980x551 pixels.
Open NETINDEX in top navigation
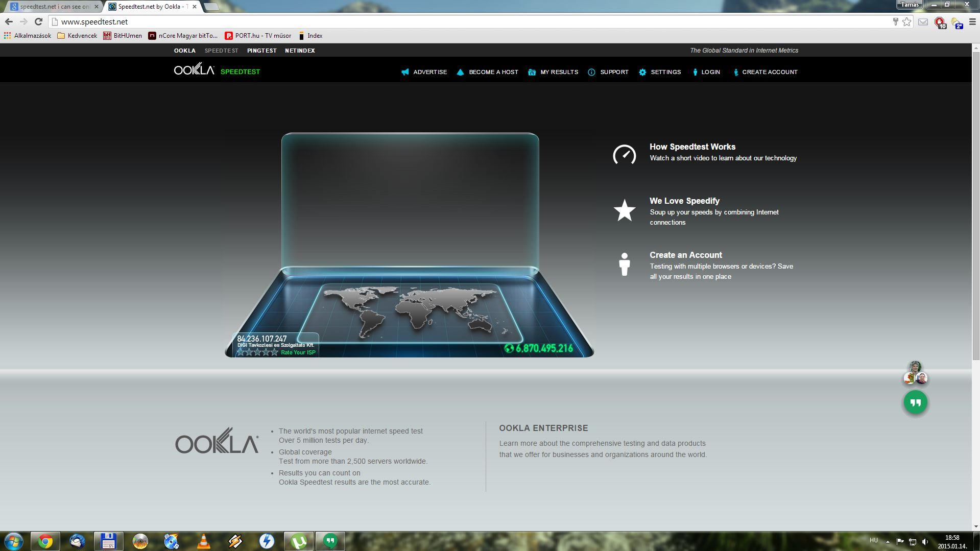point(300,51)
